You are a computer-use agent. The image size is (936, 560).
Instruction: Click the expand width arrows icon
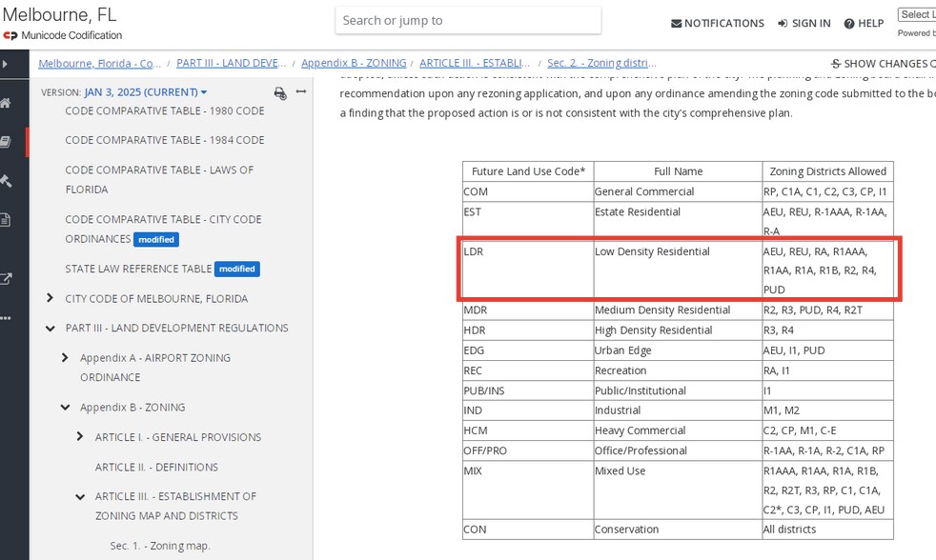(301, 92)
